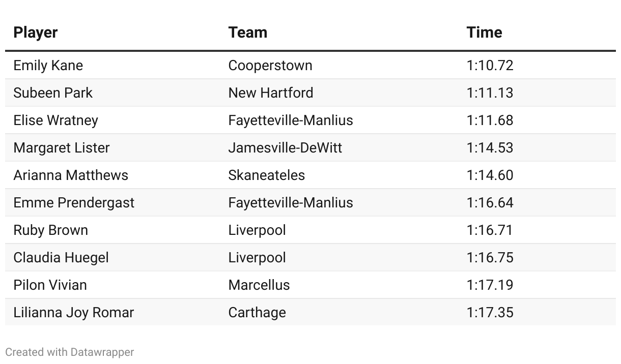Select the 1:17.35 time cell
Image resolution: width=621 pixels, height=364 pixels.
coord(490,313)
